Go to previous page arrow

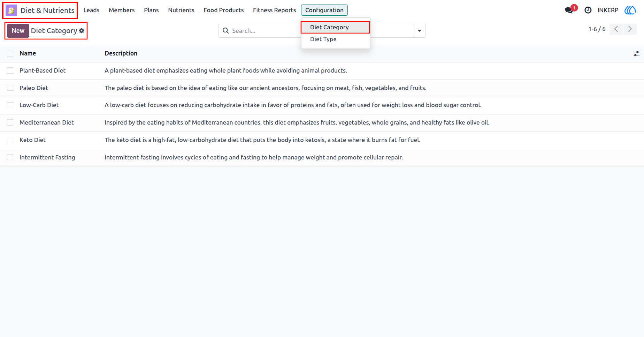[616, 29]
